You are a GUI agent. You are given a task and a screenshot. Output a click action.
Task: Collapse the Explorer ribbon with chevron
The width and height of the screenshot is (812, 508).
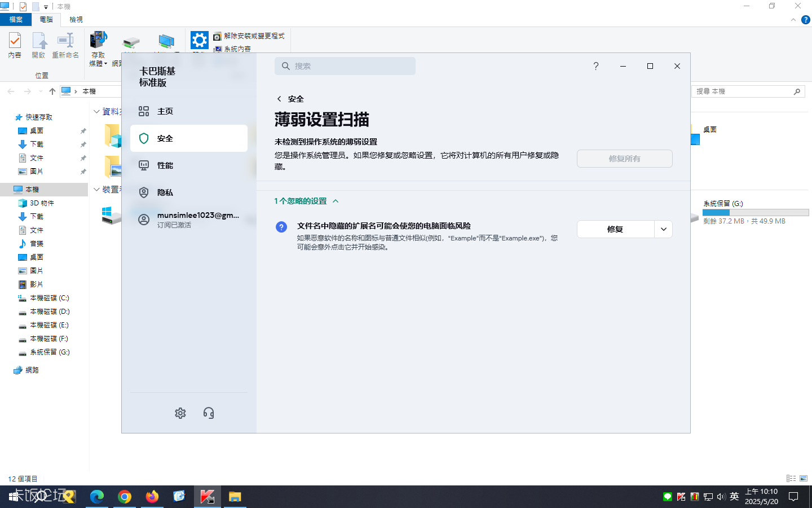click(793, 20)
